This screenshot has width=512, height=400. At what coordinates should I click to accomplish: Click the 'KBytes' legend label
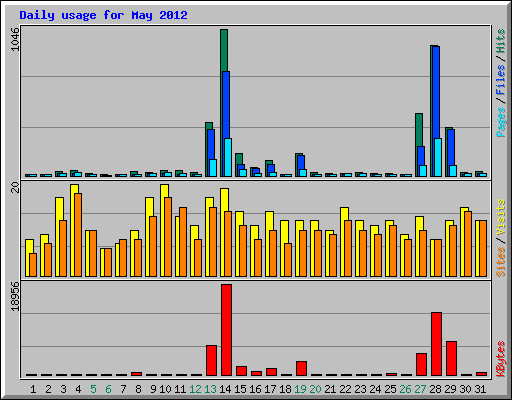[501, 359]
